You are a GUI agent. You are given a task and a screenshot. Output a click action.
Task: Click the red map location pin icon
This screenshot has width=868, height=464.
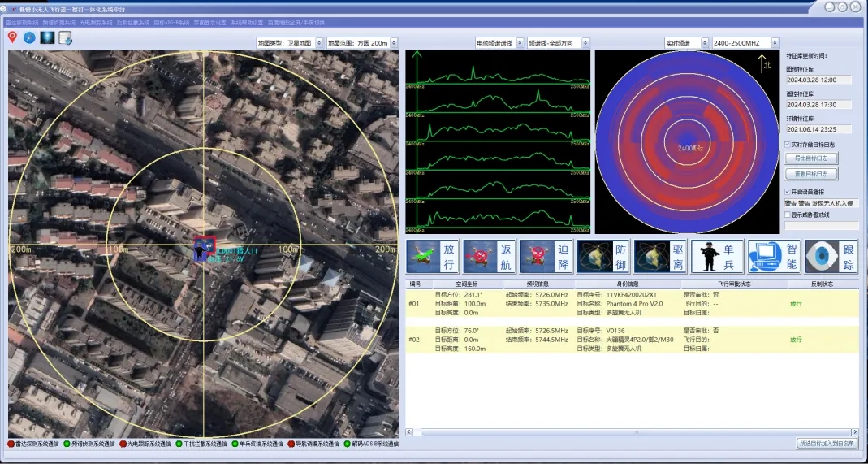coord(12,37)
